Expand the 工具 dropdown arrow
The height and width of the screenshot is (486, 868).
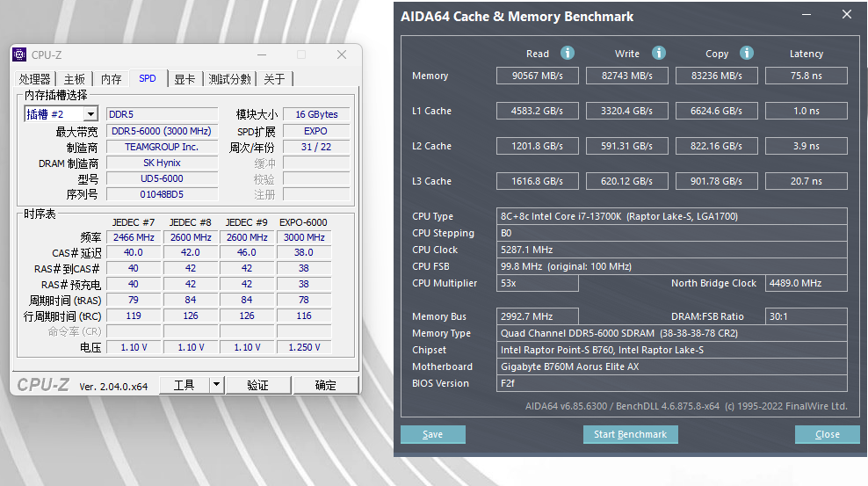pos(216,385)
